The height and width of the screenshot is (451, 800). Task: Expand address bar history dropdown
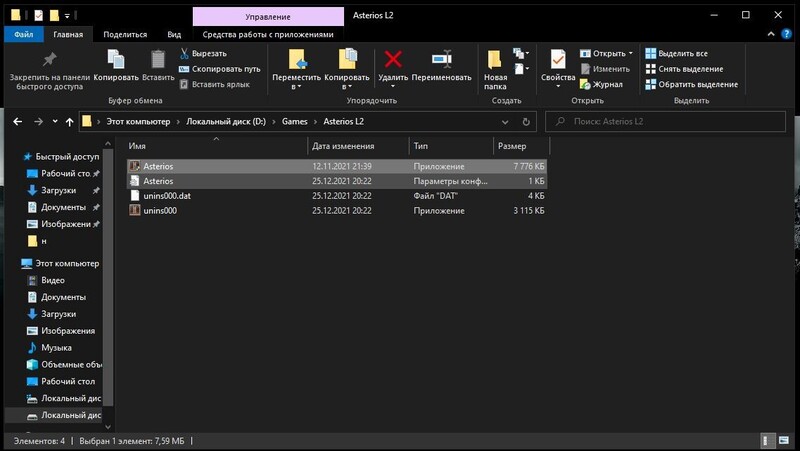(505, 121)
